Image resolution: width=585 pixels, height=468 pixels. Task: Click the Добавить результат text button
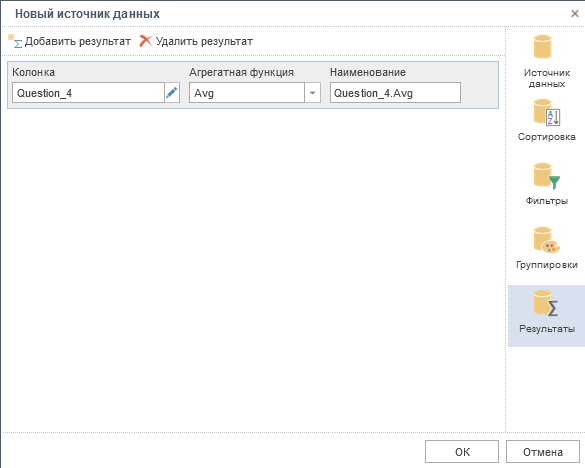pyautogui.click(x=78, y=41)
